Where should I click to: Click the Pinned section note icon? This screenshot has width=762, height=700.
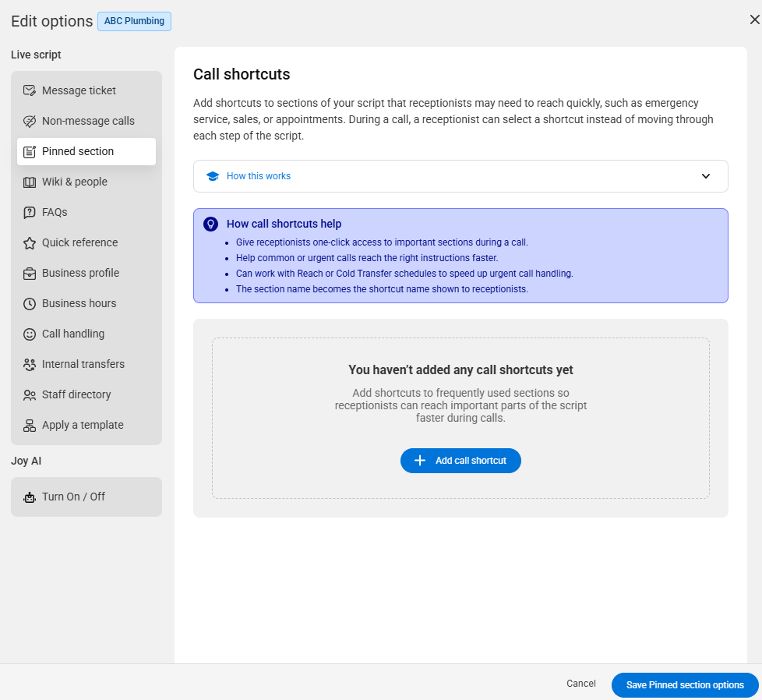(29, 152)
